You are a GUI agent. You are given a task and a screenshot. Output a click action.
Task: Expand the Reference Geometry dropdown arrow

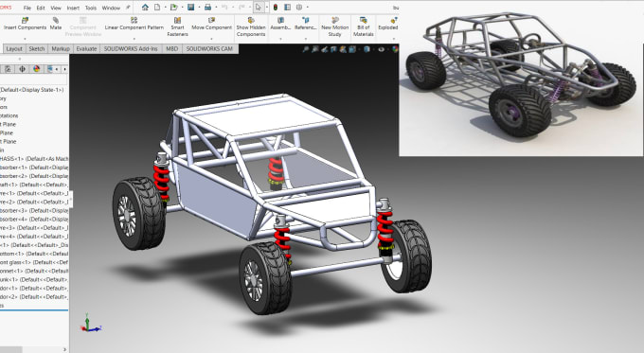tap(306, 39)
